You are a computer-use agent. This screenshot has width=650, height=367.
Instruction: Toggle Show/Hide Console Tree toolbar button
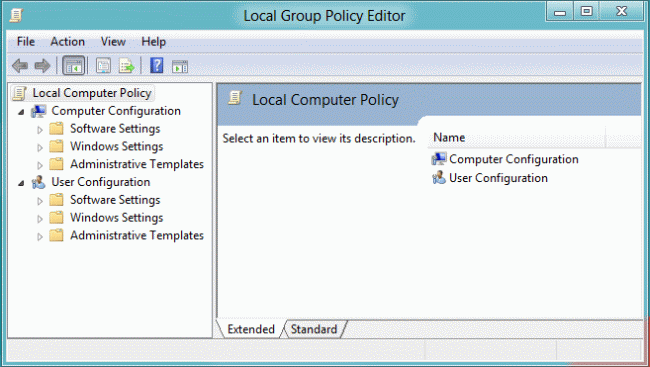(73, 66)
